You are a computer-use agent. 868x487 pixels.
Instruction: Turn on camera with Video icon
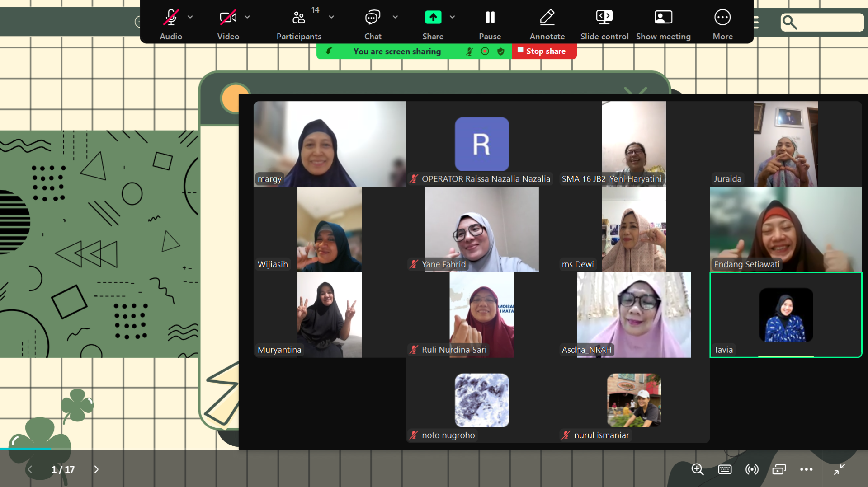point(228,18)
